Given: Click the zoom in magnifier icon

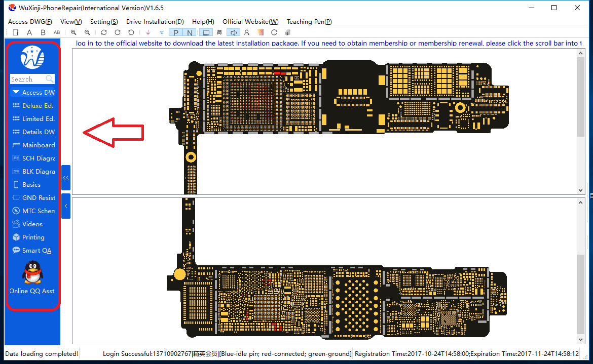Looking at the screenshot, I should click(x=74, y=32).
